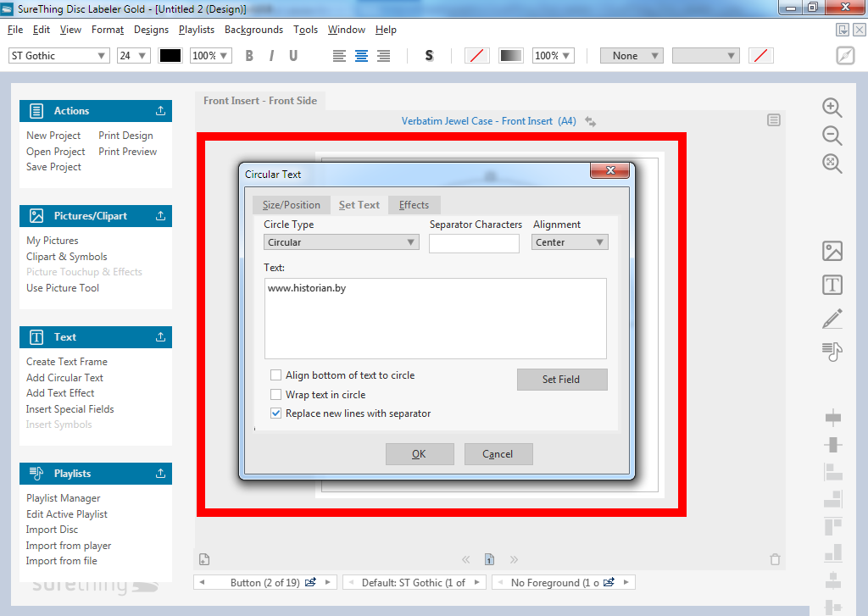This screenshot has width=868, height=616.
Task: Click the Insert Picture icon in right sidebar
Action: click(832, 251)
